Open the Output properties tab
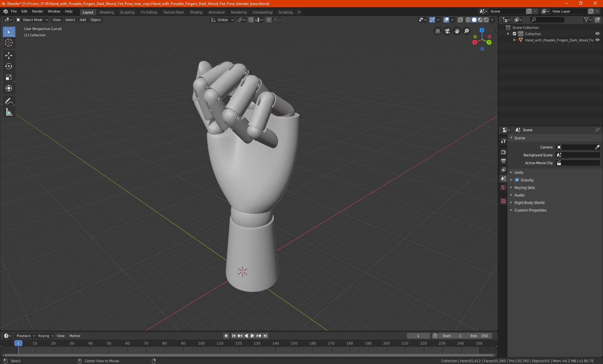Image resolution: width=603 pixels, height=364 pixels. [503, 161]
